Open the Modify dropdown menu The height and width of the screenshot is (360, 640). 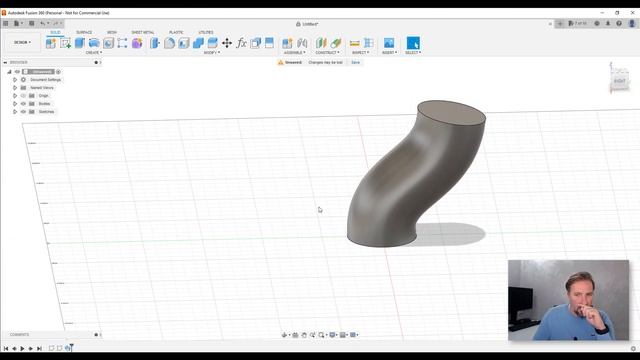coord(212,53)
